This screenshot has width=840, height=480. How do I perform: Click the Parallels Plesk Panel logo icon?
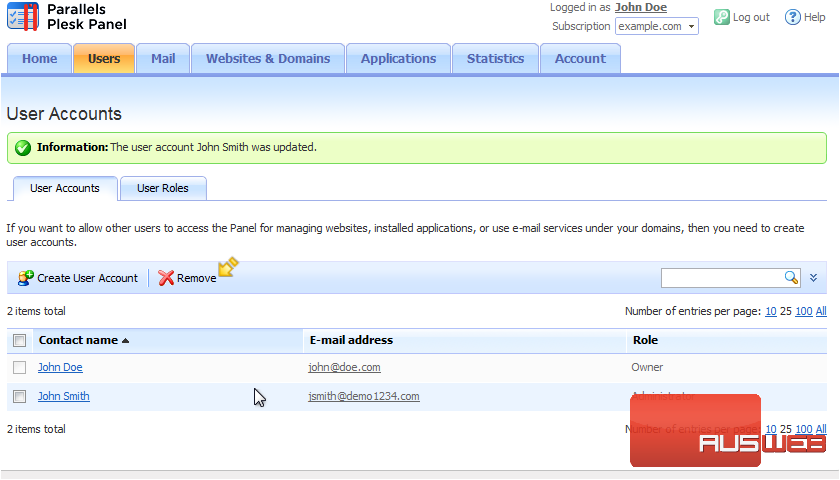23,17
